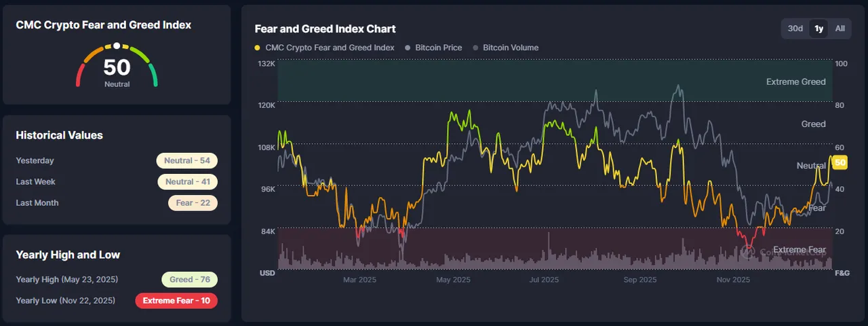Click the Extreme Fear - 10 badge
The width and height of the screenshot is (868, 326).
point(176,301)
